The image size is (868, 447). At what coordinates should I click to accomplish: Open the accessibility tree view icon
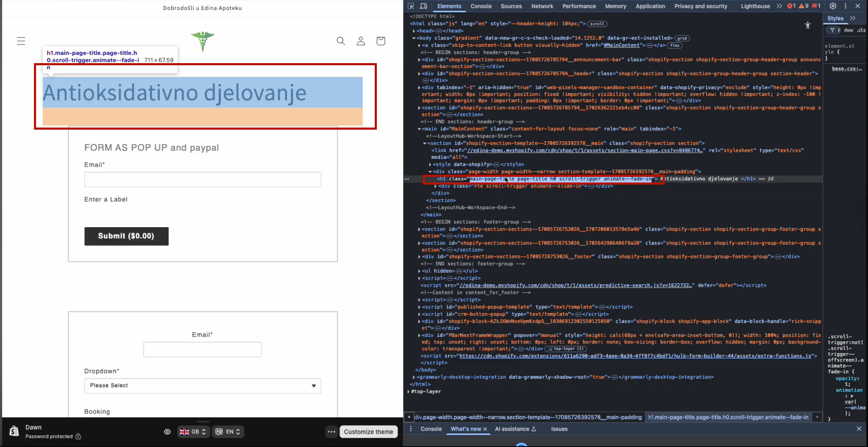click(x=808, y=25)
